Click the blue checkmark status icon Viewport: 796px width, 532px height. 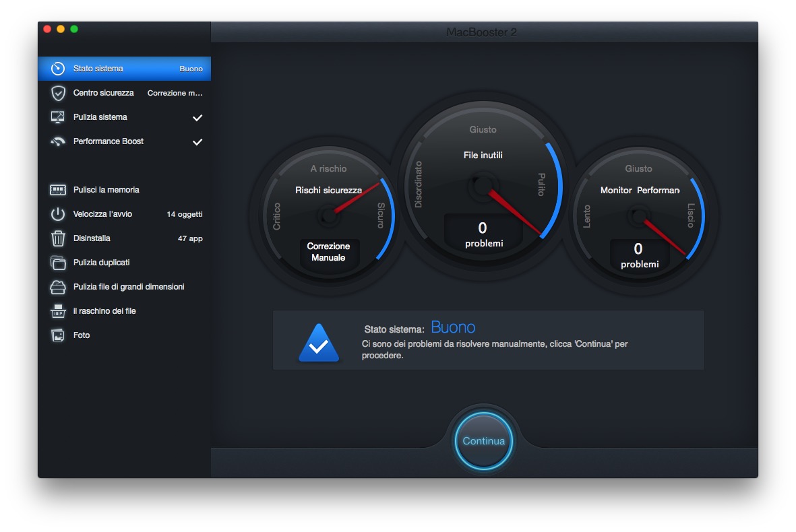point(319,343)
